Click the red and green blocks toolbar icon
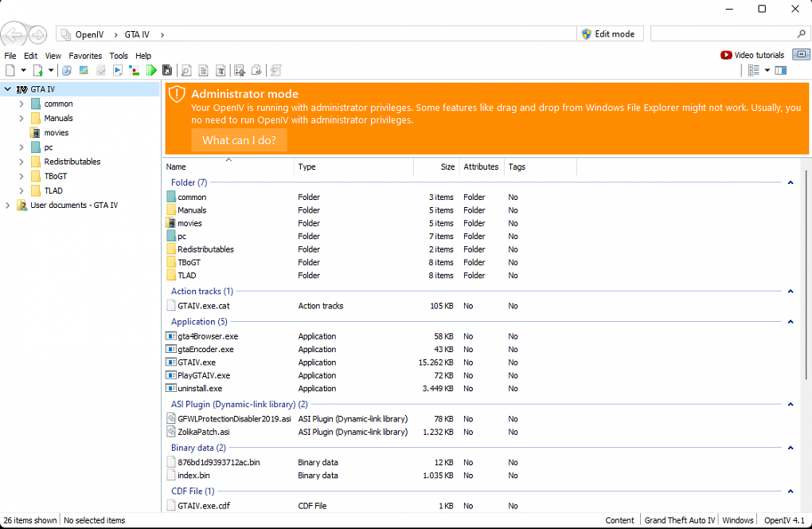Screen dimensions: 812x529 (134, 70)
